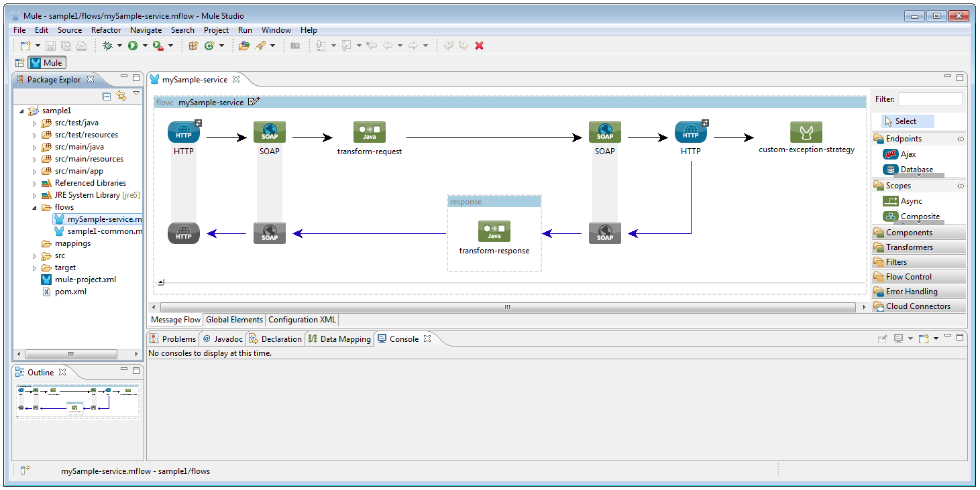Screen dimensions: 980x490
Task: Close the mySample-service editor tab
Action: click(x=236, y=79)
